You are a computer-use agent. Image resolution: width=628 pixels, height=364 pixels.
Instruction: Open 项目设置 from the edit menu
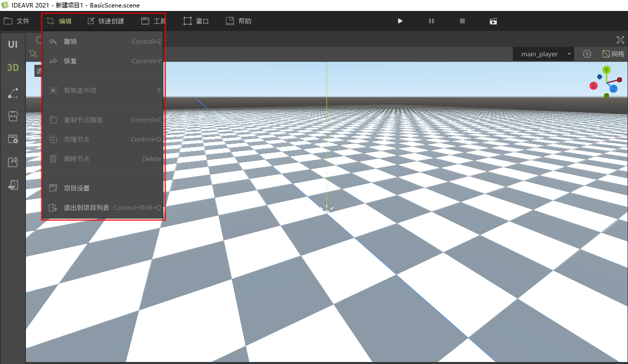[103, 188]
